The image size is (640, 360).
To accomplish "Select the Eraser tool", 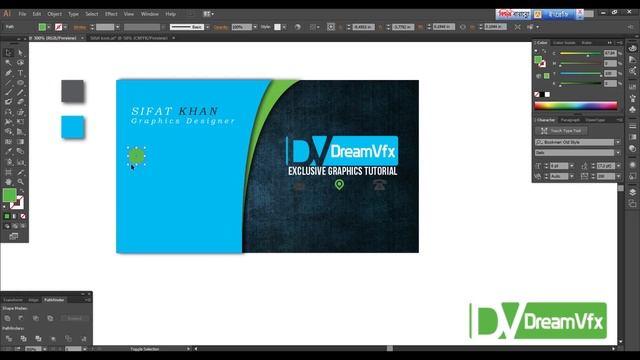I will pyautogui.click(x=20, y=102).
